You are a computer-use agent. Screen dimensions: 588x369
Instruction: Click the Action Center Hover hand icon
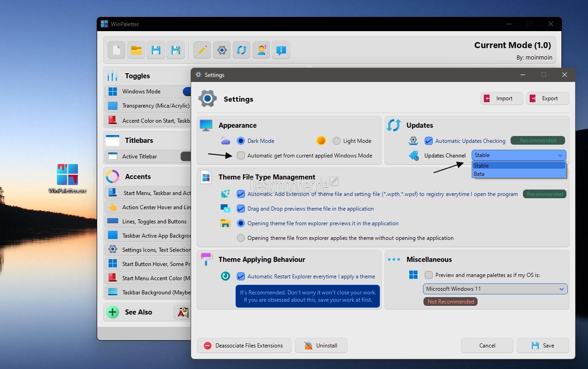click(113, 207)
